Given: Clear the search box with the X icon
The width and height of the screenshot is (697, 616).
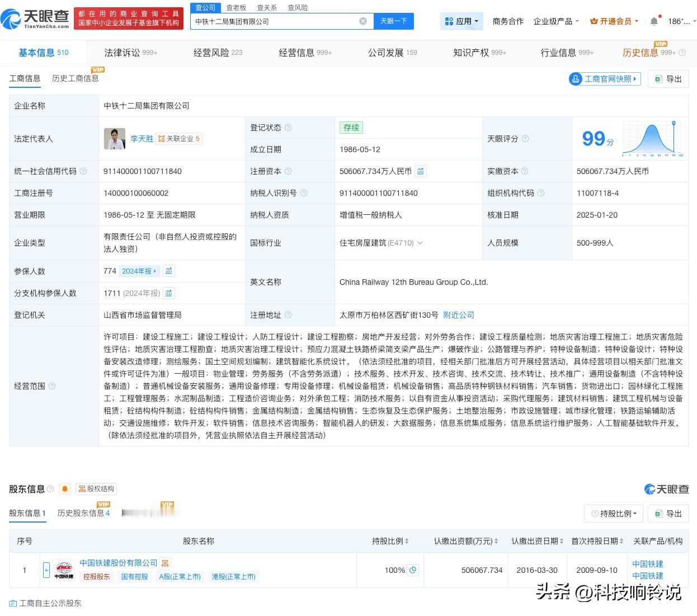Looking at the screenshot, I should coord(363,21).
